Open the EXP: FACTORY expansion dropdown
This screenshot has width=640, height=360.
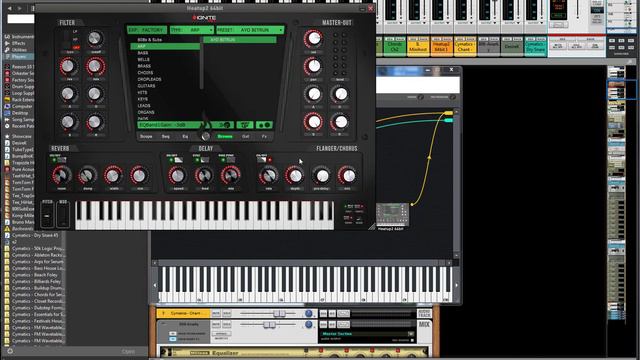click(147, 30)
